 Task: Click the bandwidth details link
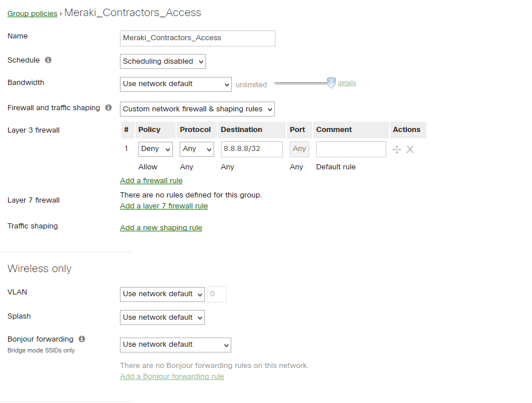[x=347, y=83]
